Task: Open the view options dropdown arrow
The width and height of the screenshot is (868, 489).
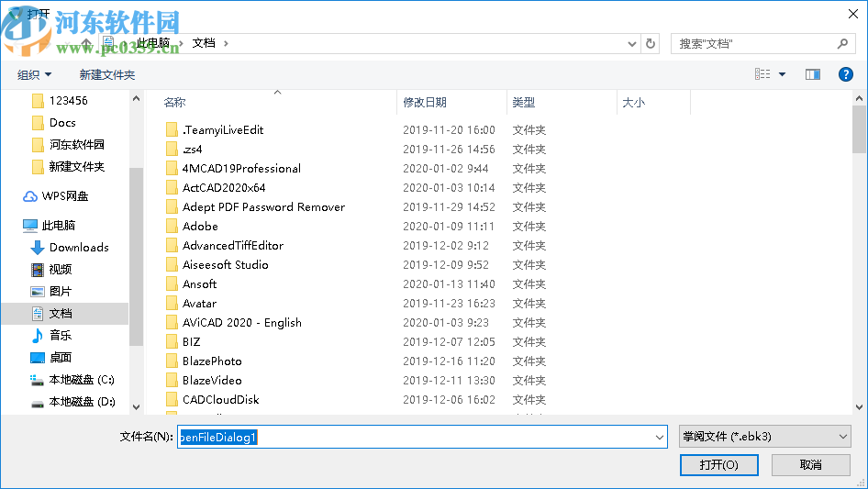Action: pos(782,74)
